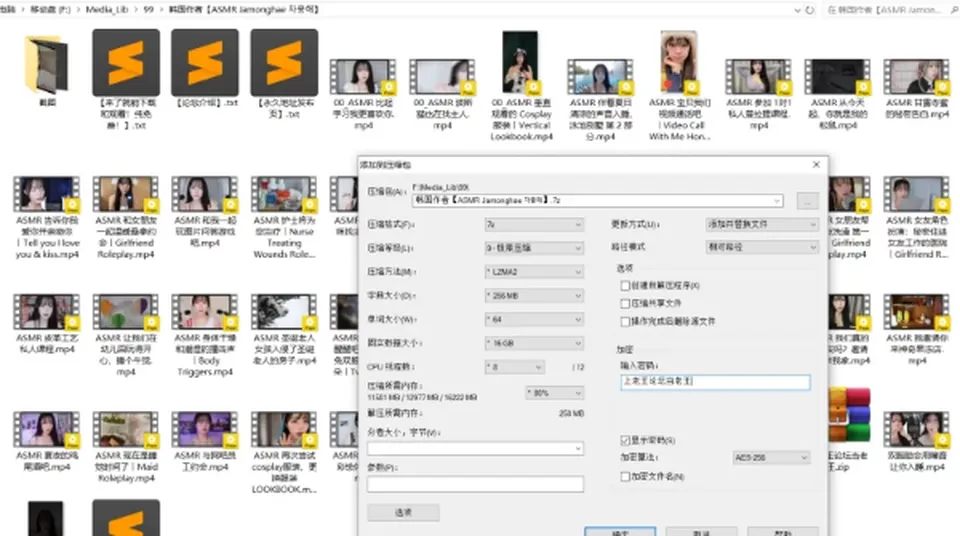This screenshot has width=960, height=536.
Task: Open the split volume size combo box
Action: coord(475,448)
